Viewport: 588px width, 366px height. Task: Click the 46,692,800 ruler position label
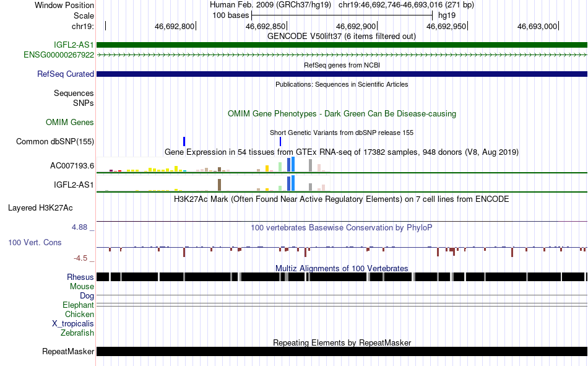[x=175, y=26]
